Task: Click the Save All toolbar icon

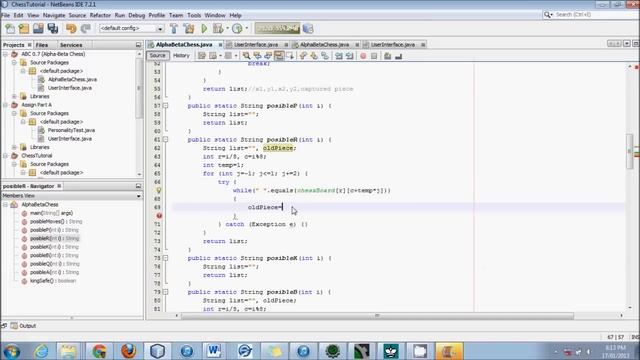Action: 53,29
